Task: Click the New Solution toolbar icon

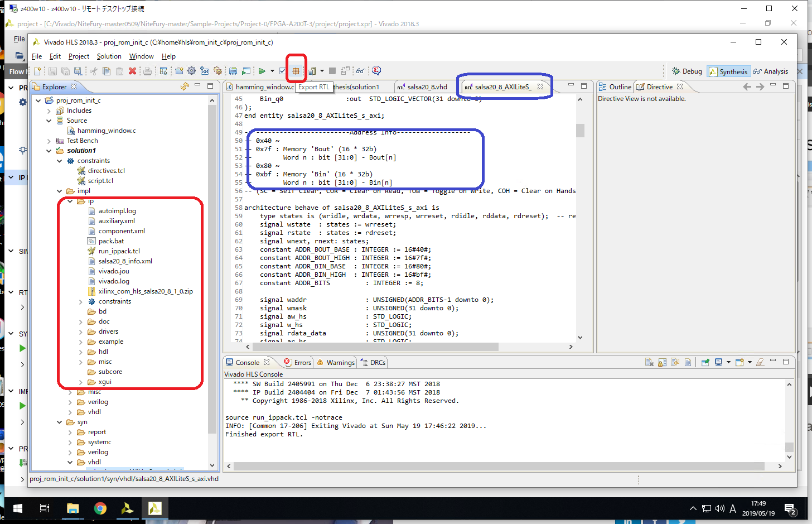Action: click(x=205, y=71)
